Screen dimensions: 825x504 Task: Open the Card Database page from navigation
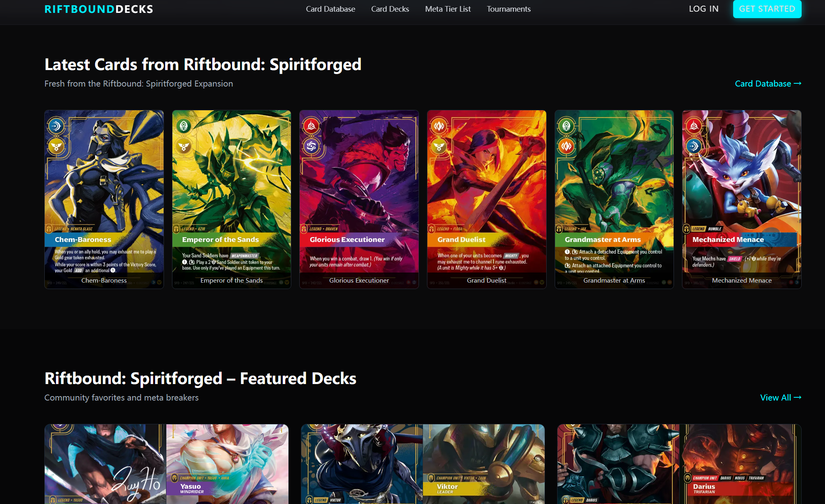click(330, 9)
